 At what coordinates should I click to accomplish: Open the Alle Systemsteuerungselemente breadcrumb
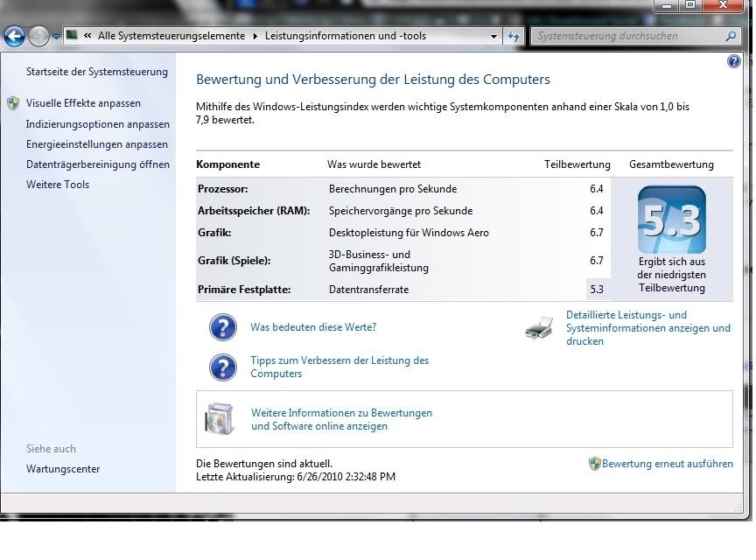171,36
